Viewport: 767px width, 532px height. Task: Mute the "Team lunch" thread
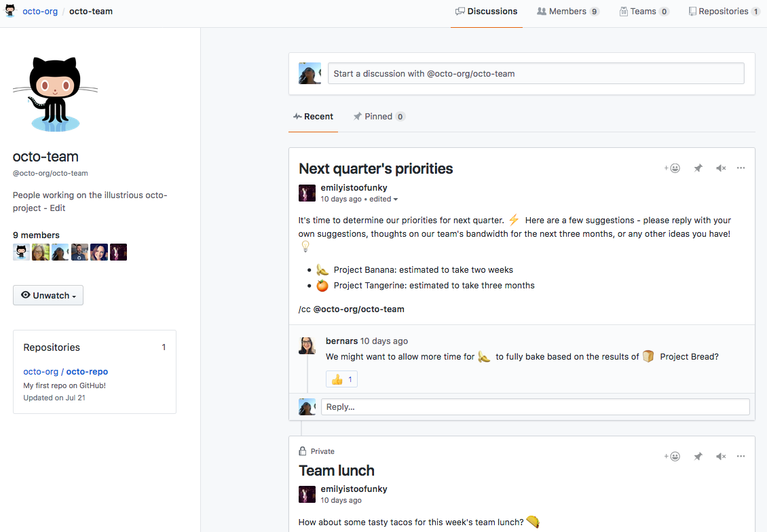(720, 456)
